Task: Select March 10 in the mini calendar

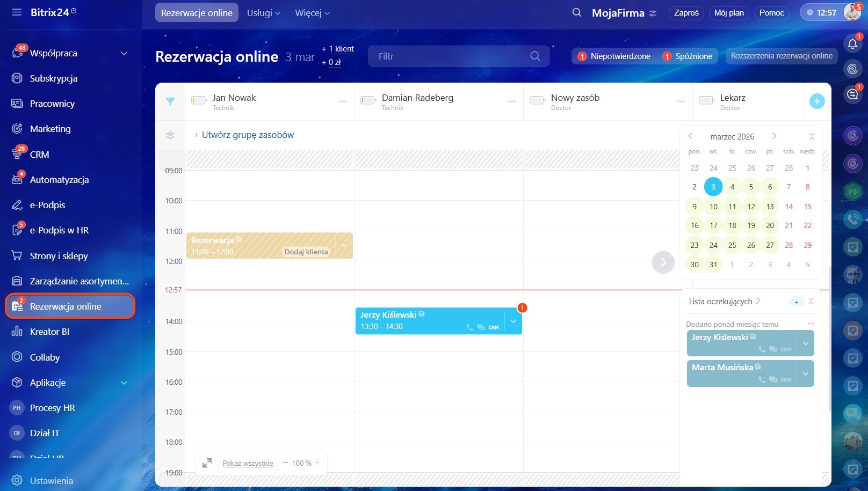Action: tap(713, 207)
